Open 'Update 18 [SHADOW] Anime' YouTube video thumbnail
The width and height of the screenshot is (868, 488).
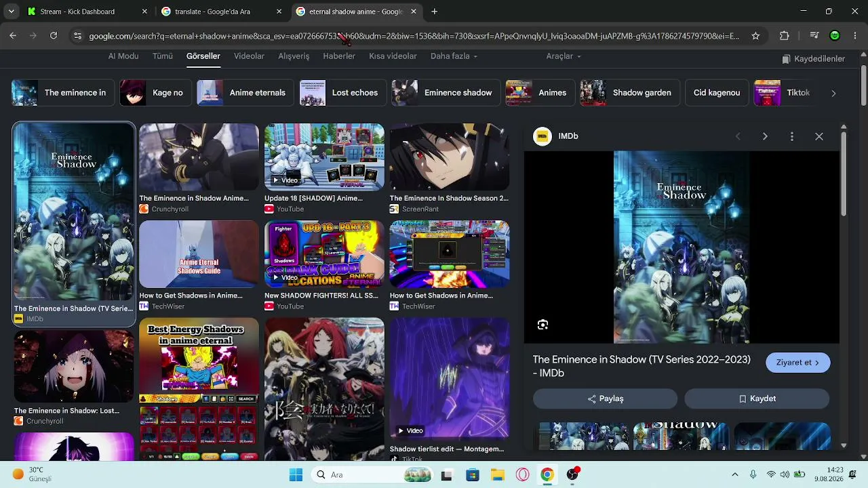pos(324,157)
